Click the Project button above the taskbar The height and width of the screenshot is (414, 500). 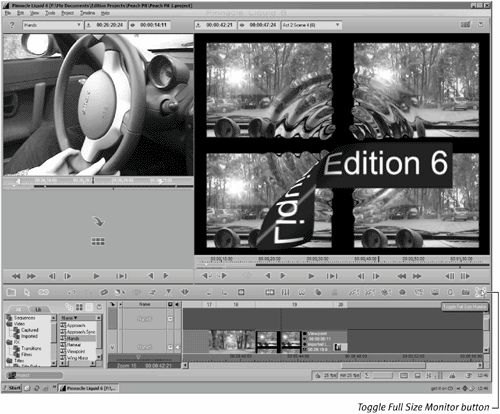[35, 375]
